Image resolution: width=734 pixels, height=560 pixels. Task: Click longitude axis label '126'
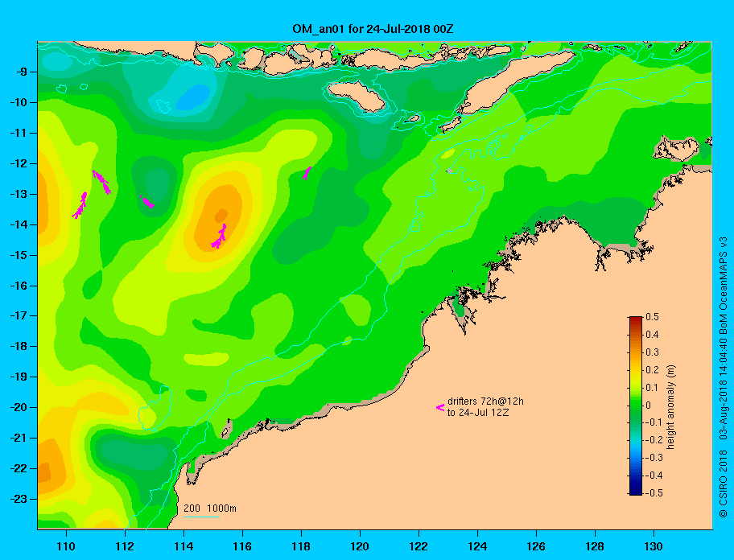point(536,546)
